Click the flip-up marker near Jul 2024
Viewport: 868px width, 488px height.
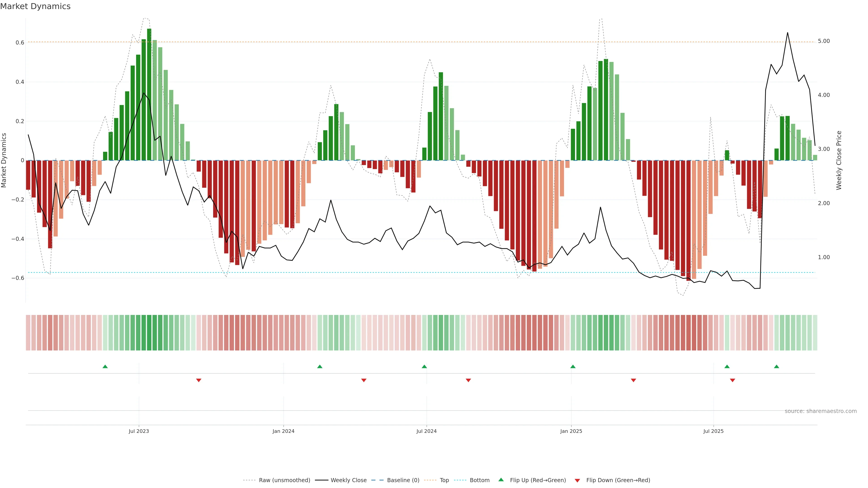tap(424, 366)
